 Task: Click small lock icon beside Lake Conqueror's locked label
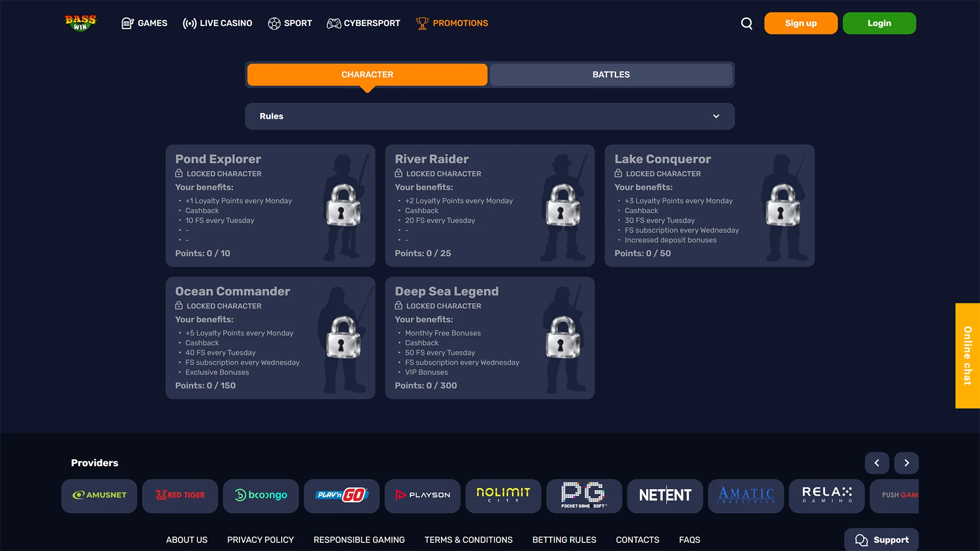[x=618, y=173]
